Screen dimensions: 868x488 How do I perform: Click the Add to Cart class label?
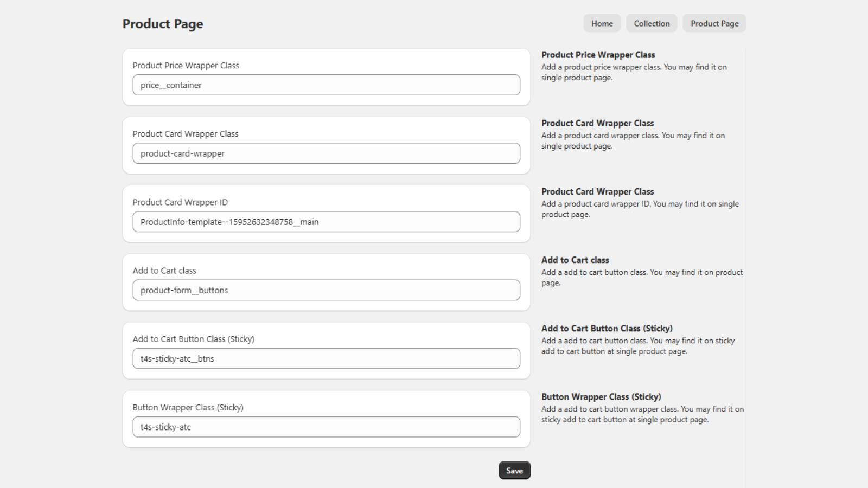[x=165, y=270]
